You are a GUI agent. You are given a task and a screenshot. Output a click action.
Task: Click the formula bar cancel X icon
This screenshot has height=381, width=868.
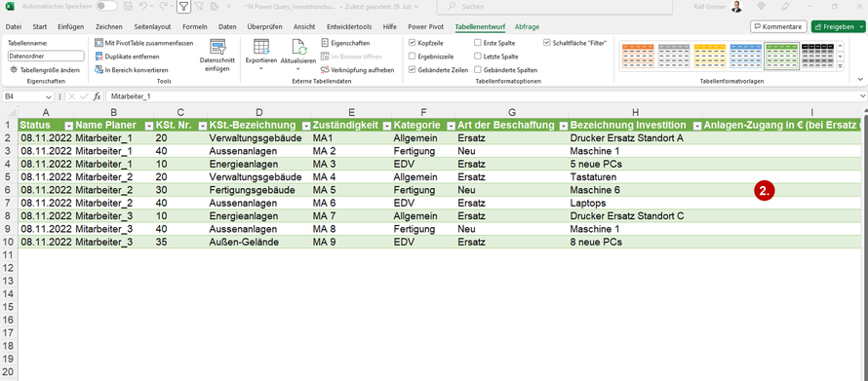click(71, 96)
